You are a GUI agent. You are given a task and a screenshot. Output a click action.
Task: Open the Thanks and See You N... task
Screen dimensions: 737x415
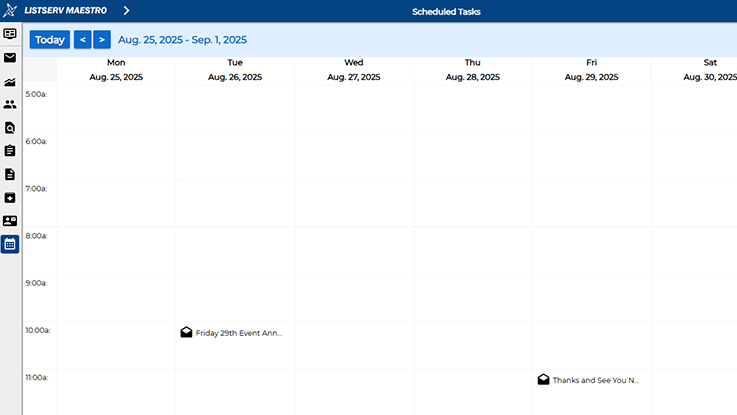pos(588,380)
